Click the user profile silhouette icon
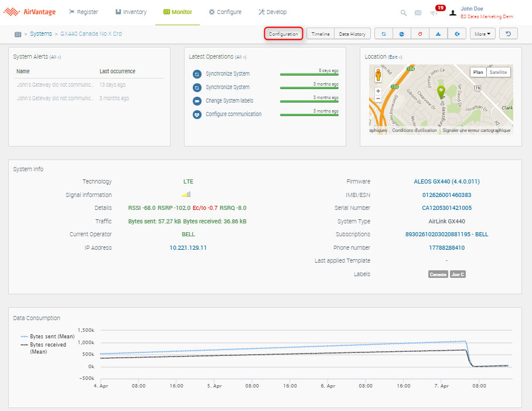The height and width of the screenshot is (411, 532). [x=452, y=13]
